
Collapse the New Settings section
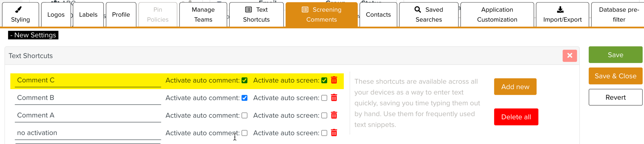33,35
